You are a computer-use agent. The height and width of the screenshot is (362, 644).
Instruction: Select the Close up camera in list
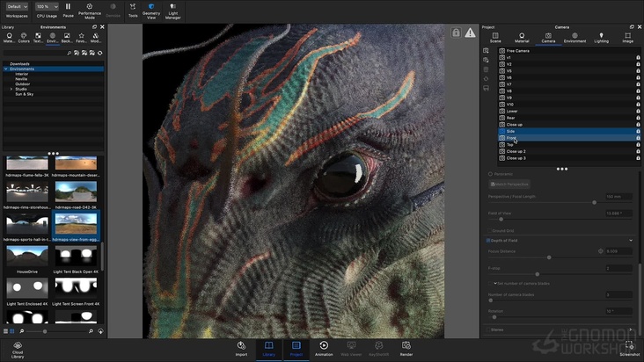tap(515, 125)
